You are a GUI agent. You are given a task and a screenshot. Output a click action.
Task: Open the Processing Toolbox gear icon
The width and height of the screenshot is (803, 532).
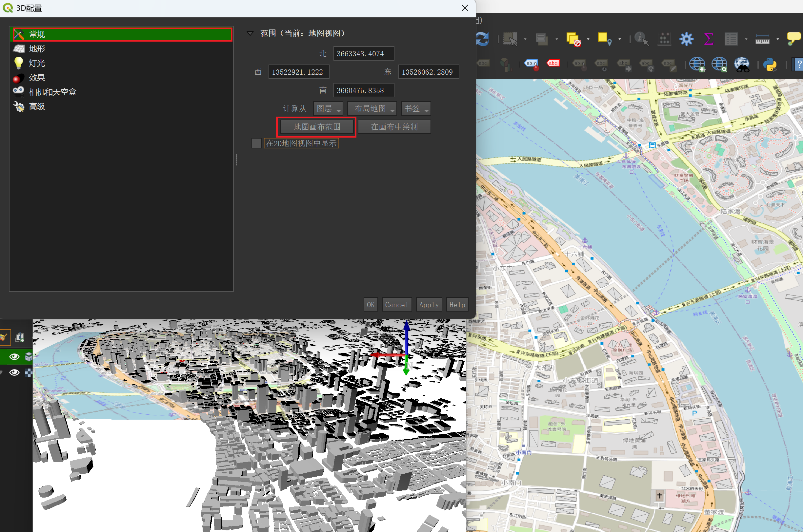click(x=686, y=39)
